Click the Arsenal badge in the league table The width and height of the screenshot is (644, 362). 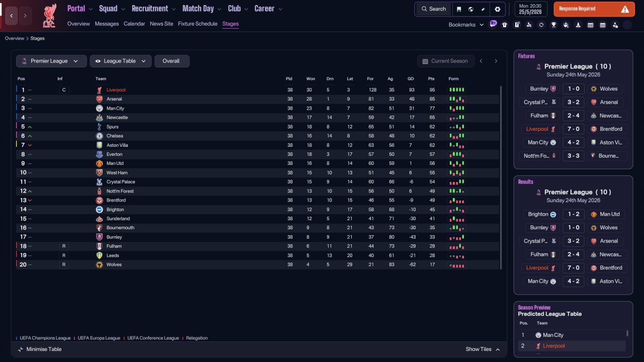[99, 99]
